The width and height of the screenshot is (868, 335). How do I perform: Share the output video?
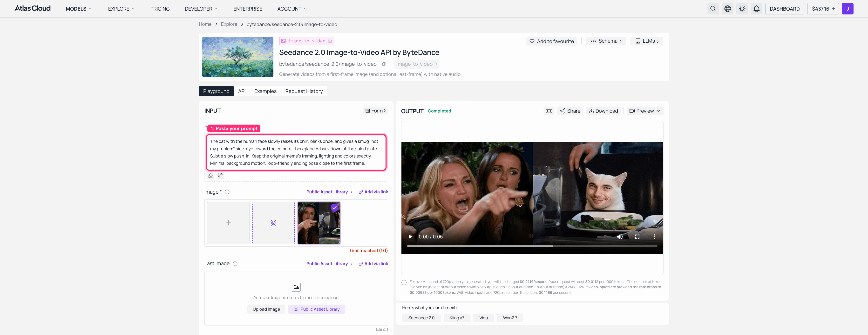pyautogui.click(x=570, y=111)
